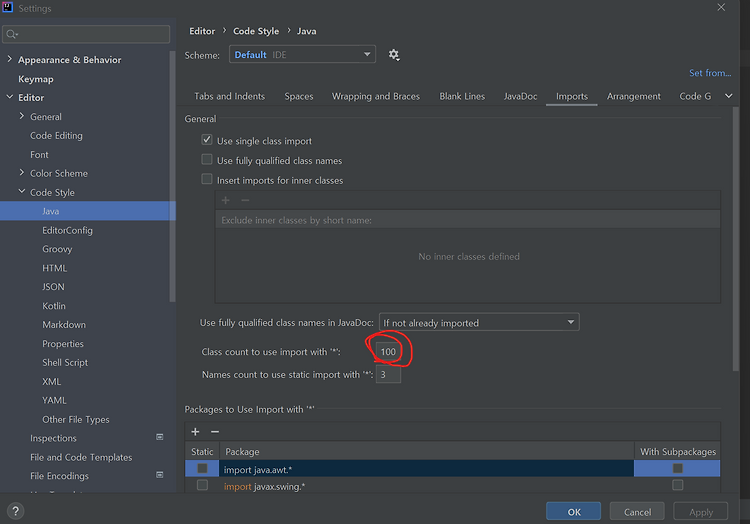
Task: Select Keymap in settings tree
Action: [36, 79]
